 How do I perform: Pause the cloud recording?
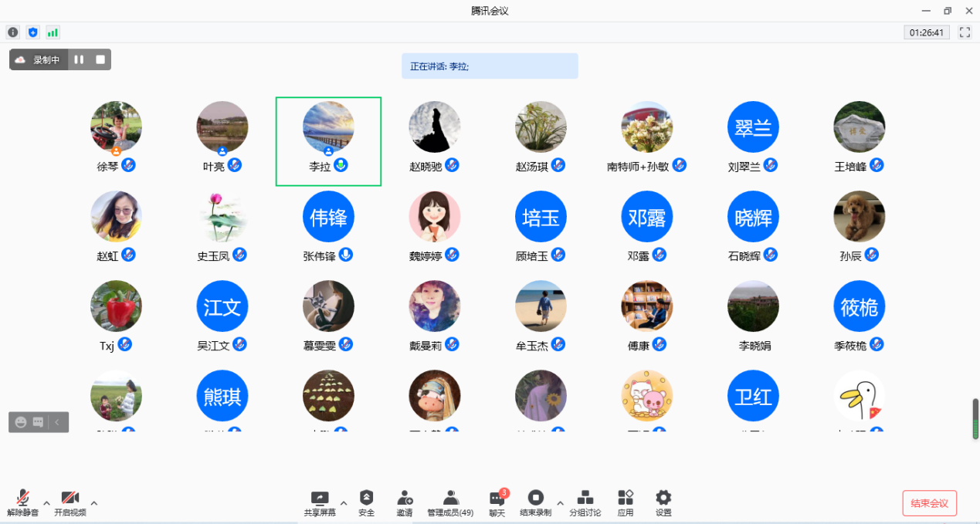pyautogui.click(x=79, y=59)
